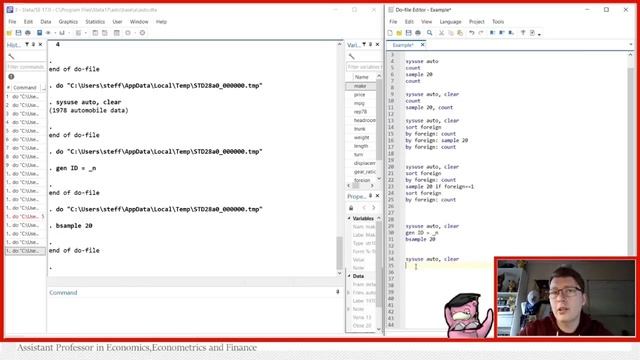Create a new do-file in the Do-file Editor
This screenshot has height=360, width=640.
390,33
